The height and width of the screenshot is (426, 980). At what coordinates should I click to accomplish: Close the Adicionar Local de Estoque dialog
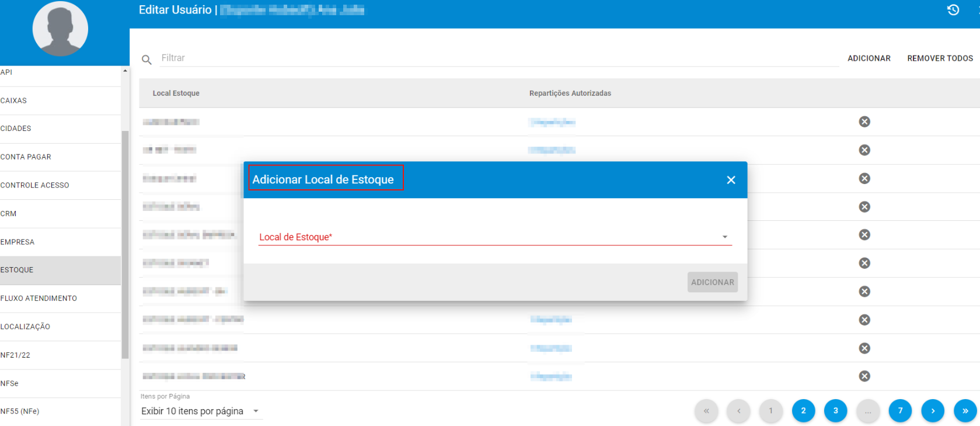click(x=731, y=180)
